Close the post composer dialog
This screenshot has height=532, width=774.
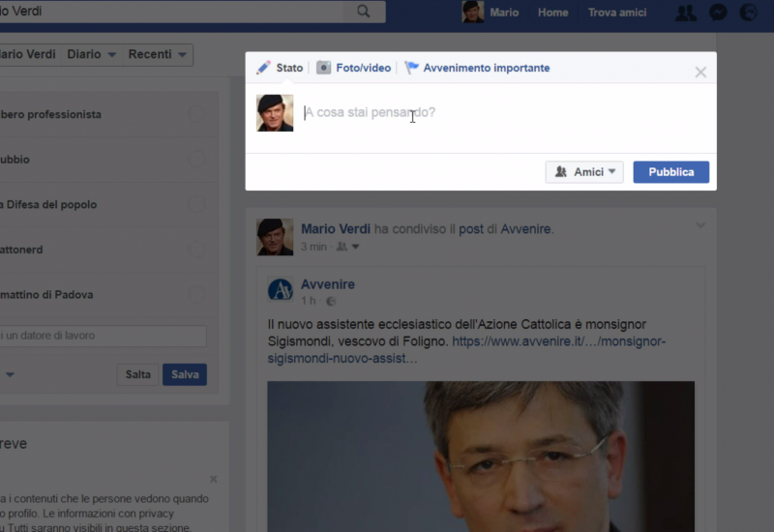click(700, 72)
